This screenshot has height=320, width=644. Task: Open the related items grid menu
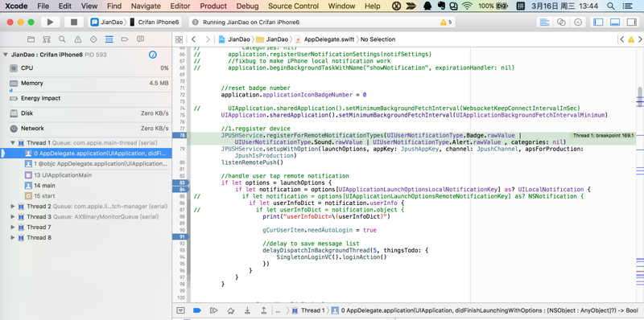pyautogui.click(x=179, y=39)
